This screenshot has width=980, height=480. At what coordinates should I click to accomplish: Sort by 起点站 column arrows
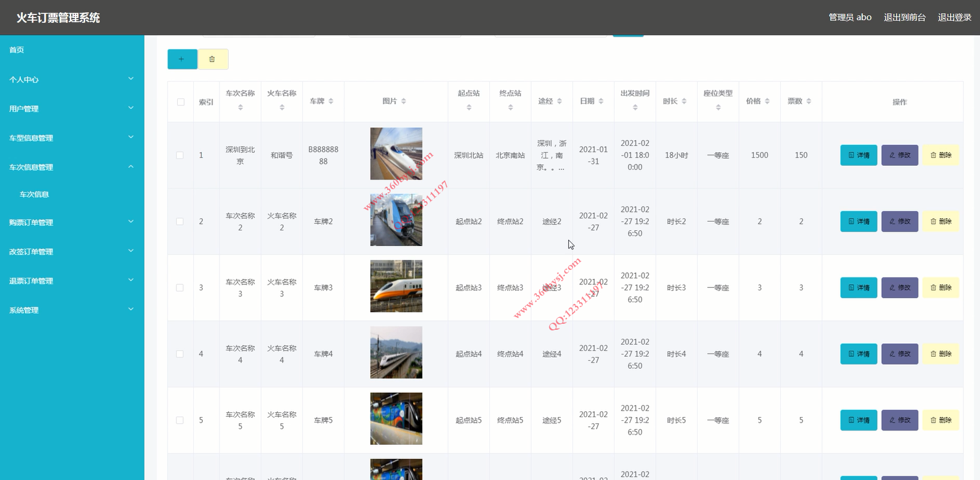click(469, 108)
